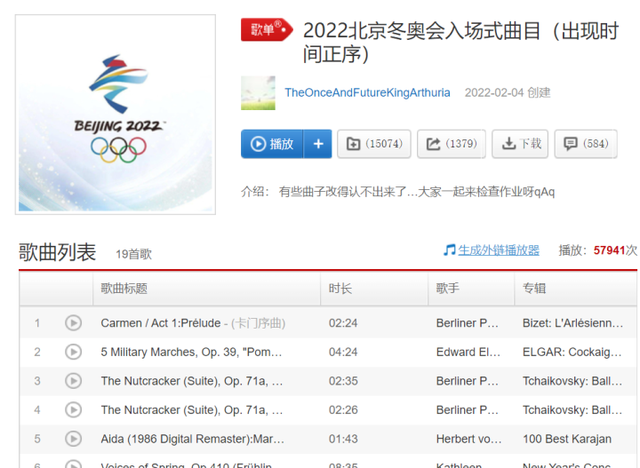Click the playlist title 2022北京冬奥会入场式曲目

461,42
